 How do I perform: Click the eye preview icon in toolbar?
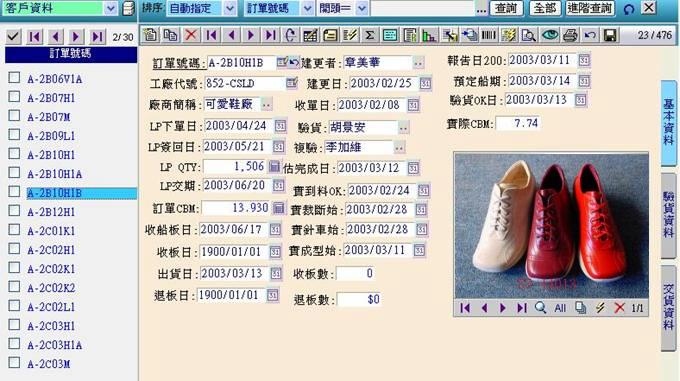tap(550, 35)
